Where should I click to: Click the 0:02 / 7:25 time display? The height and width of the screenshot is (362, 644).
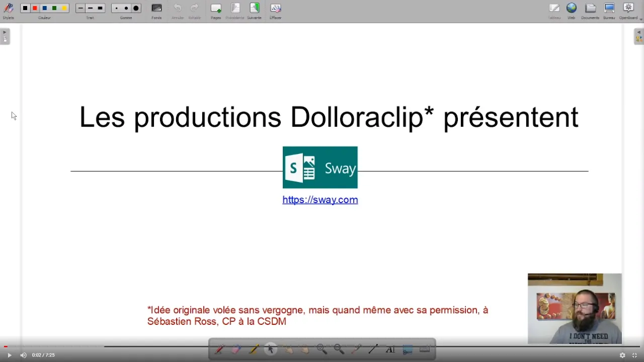[43, 355]
